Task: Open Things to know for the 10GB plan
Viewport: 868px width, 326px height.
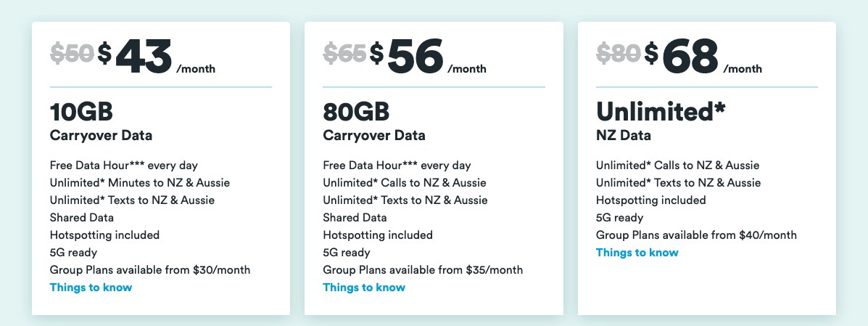Action: pos(91,288)
